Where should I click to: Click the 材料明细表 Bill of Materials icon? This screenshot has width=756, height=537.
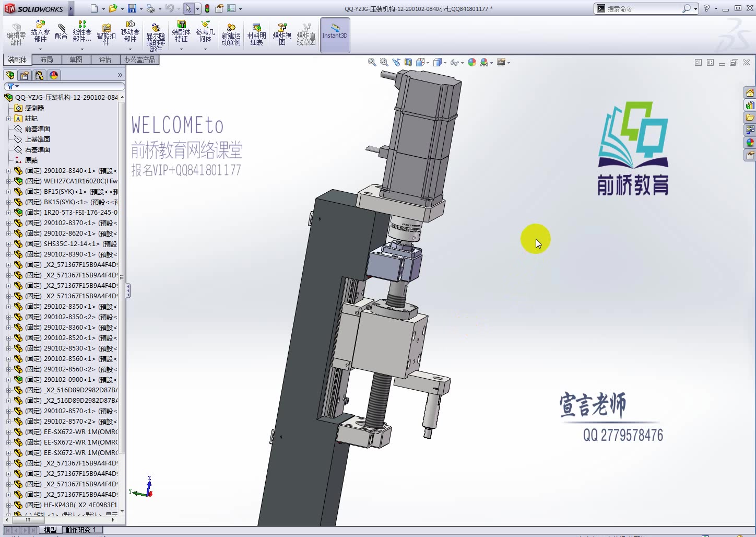pos(256,31)
